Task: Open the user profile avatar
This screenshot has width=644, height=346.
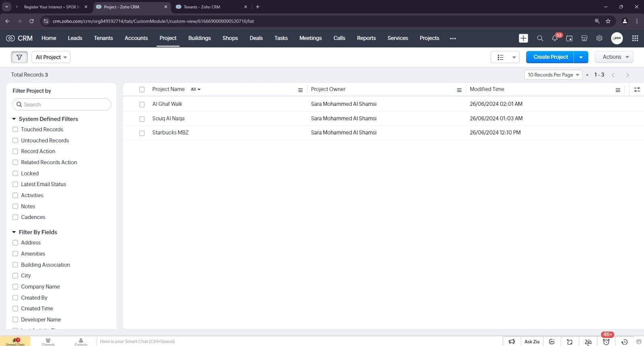Action: click(x=617, y=38)
